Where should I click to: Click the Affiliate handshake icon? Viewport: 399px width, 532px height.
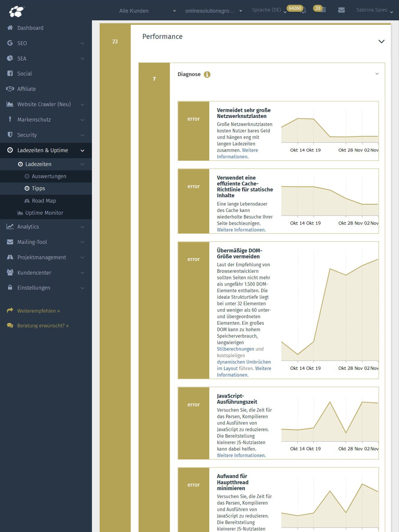pyautogui.click(x=10, y=89)
